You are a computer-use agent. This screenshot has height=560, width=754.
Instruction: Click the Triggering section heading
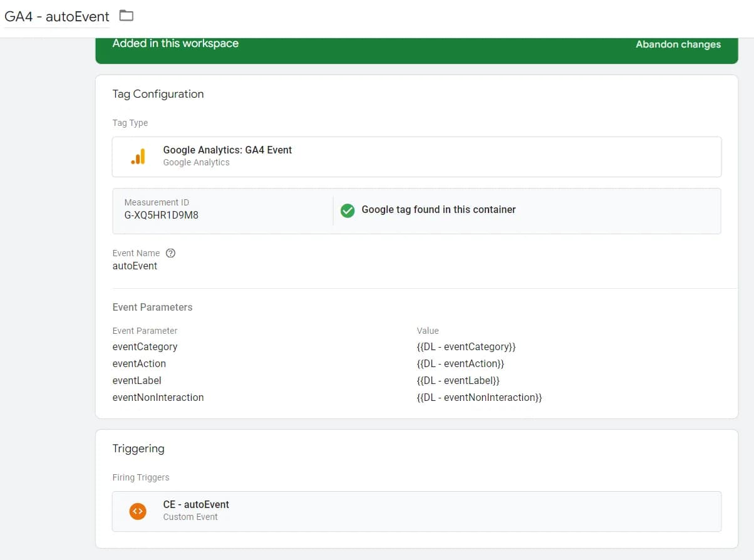coord(138,449)
